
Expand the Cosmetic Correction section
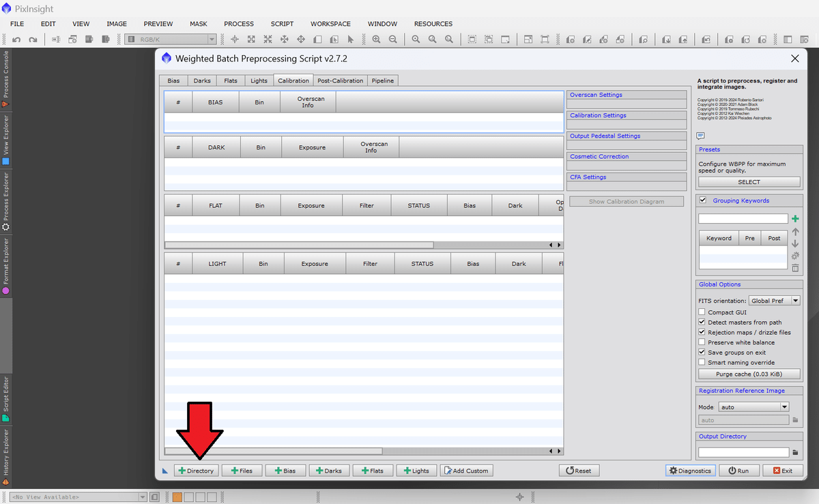point(627,156)
